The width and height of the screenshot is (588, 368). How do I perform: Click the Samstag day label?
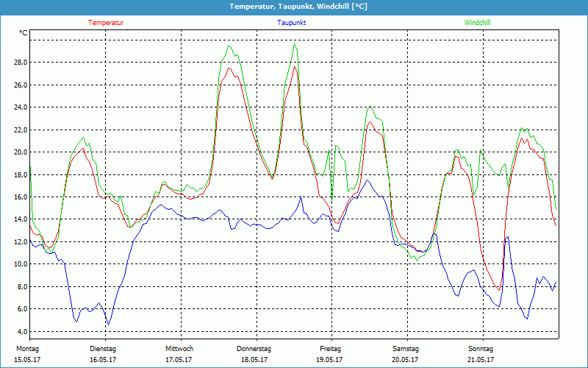pos(406,349)
